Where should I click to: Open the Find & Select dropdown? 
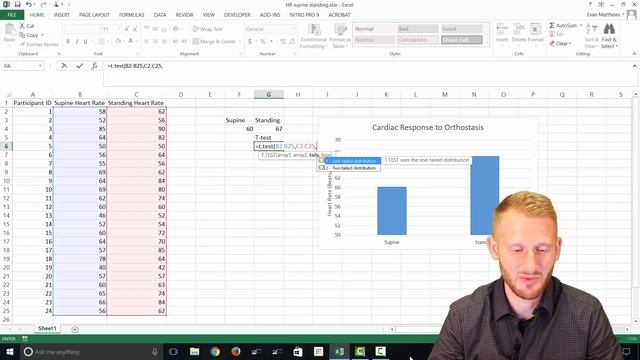point(609,36)
